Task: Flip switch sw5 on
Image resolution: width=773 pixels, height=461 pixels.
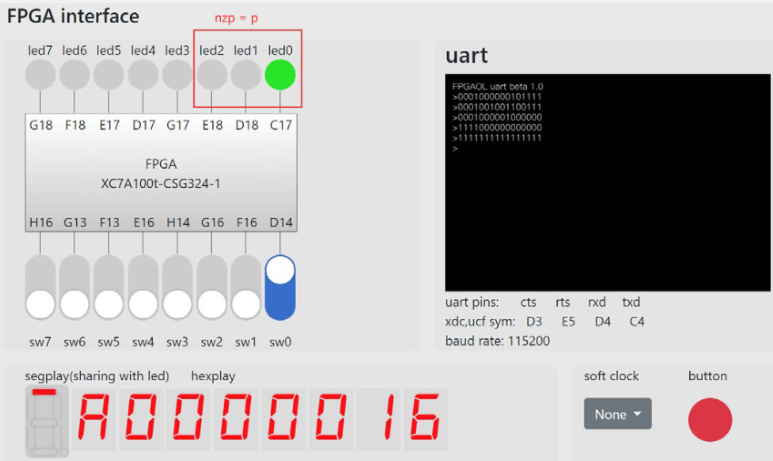Action: point(108,287)
